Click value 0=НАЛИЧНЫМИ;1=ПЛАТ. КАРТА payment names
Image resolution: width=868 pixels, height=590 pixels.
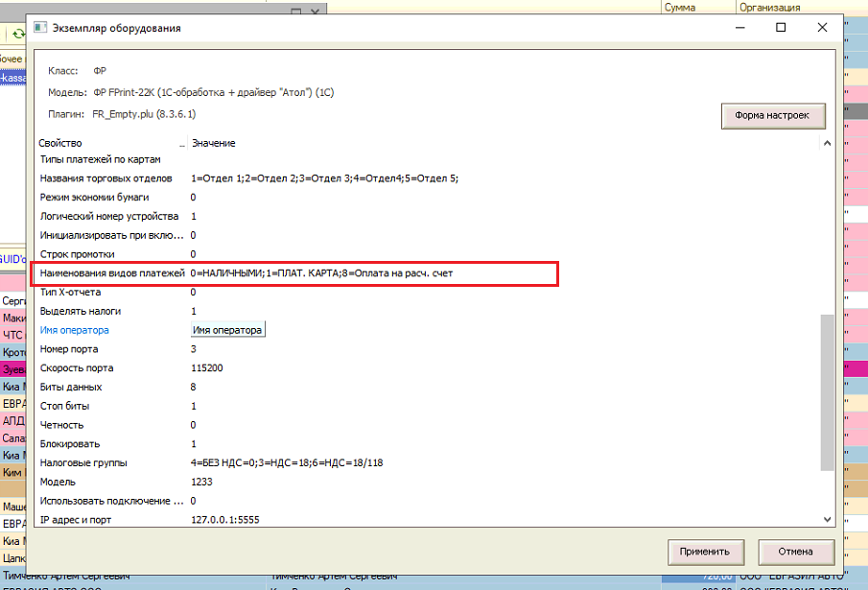[321, 273]
